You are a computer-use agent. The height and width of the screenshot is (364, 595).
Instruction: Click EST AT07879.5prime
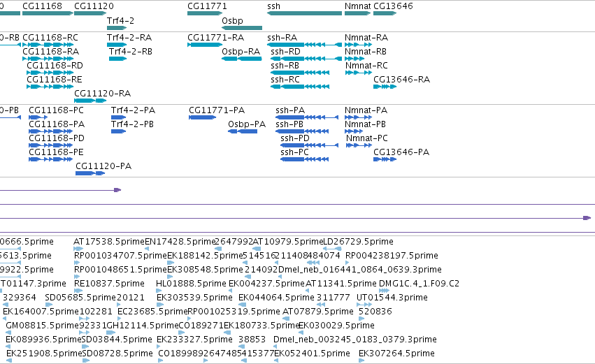tap(318, 312)
